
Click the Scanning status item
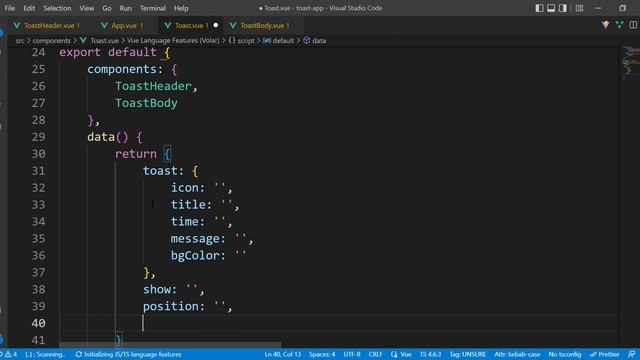[x=45, y=354]
